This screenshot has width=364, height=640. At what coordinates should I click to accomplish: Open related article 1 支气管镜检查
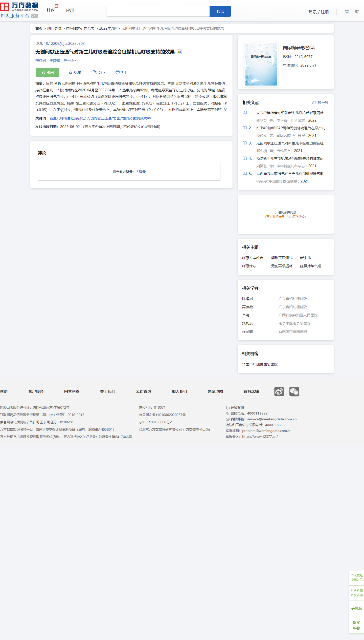tap(291, 113)
